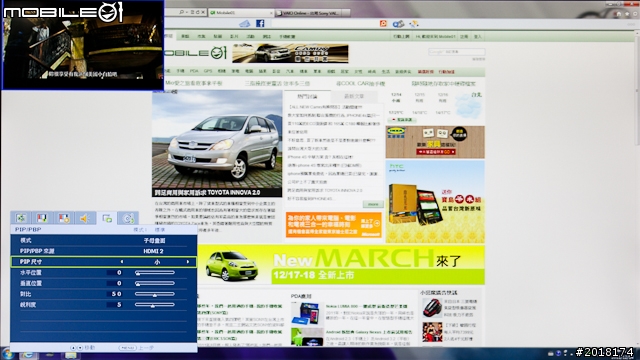Image resolution: width=640 pixels, height=360 pixels.
Task: Click the more button under hot topics
Action: coord(373,204)
